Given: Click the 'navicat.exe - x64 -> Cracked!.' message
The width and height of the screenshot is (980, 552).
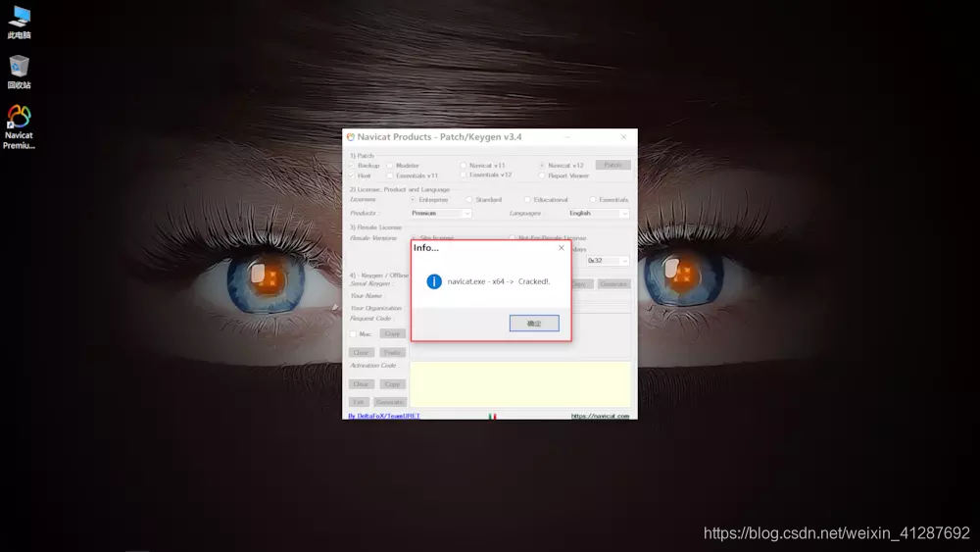Looking at the screenshot, I should (499, 281).
